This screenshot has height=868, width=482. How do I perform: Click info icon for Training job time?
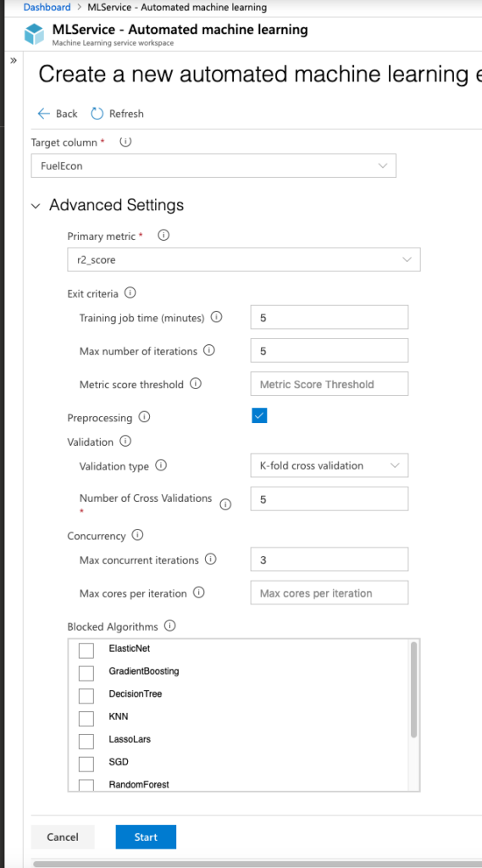217,318
